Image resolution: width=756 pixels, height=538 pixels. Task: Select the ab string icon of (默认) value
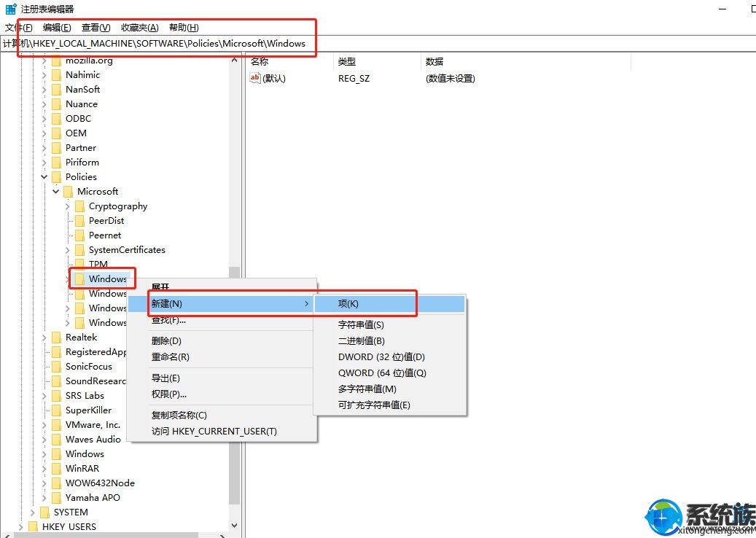click(255, 77)
